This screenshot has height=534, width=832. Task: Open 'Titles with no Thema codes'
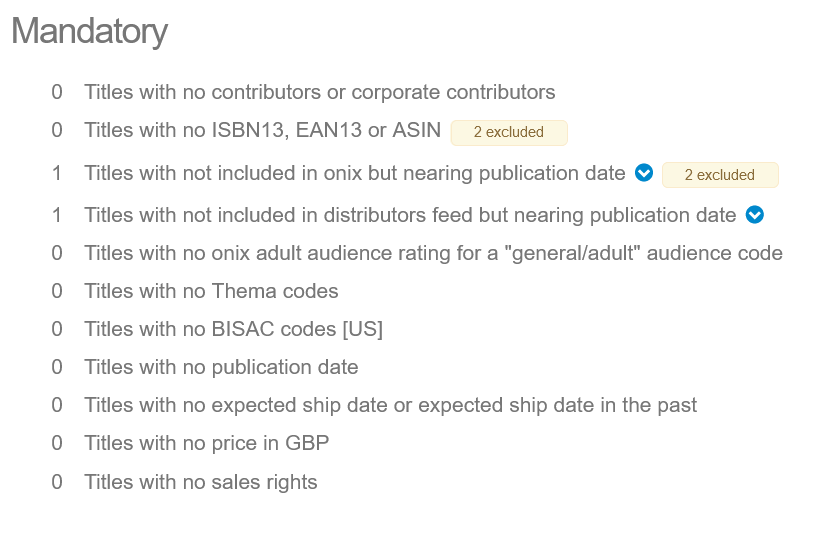[211, 291]
